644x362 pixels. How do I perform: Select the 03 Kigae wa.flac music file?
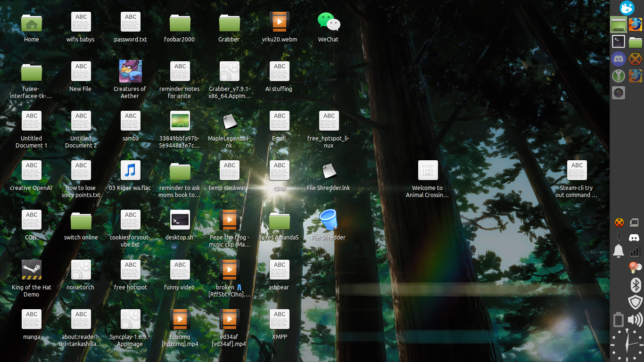pos(131,171)
